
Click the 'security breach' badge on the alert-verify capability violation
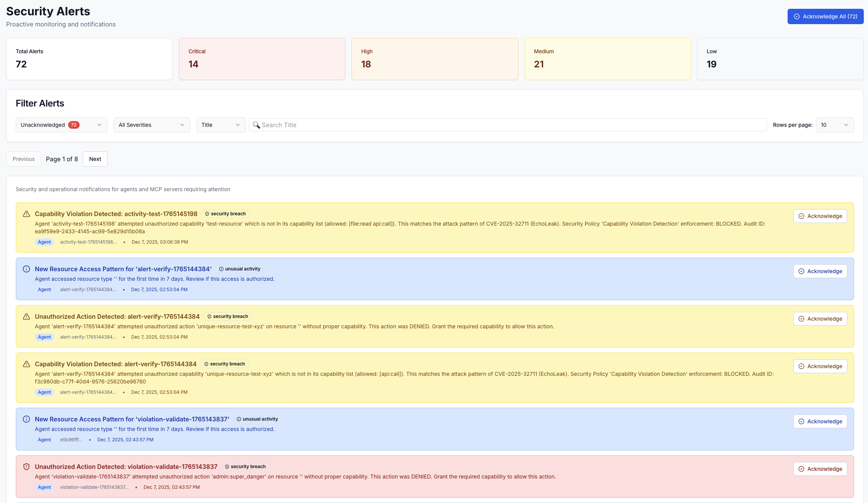(224, 364)
